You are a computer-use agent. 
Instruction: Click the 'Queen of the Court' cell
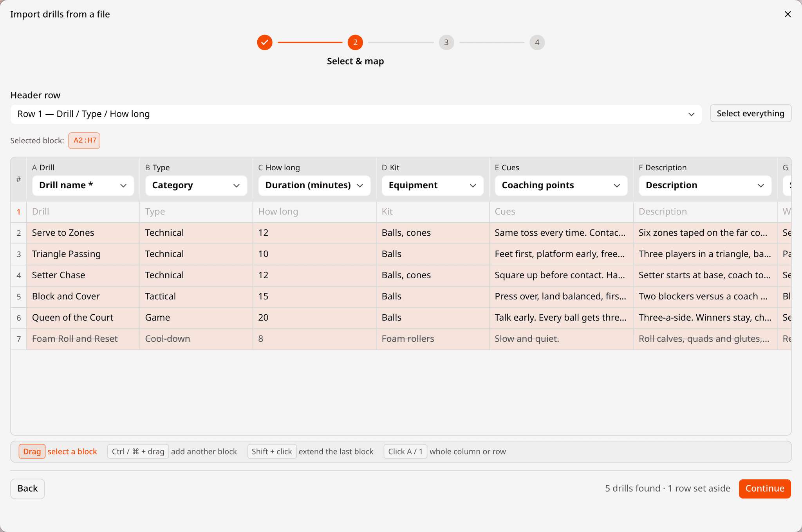tap(83, 317)
